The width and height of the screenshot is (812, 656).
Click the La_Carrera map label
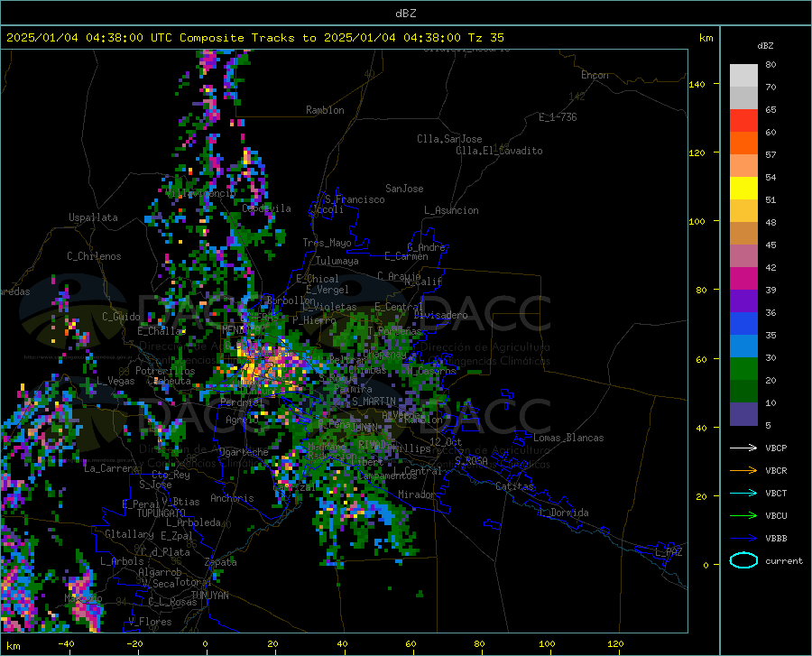point(111,468)
